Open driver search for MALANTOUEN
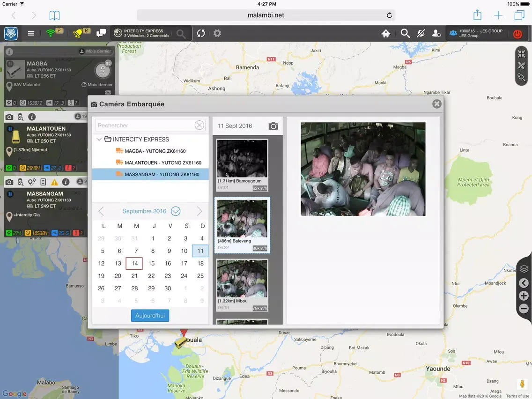532x399 pixels. [x=21, y=117]
